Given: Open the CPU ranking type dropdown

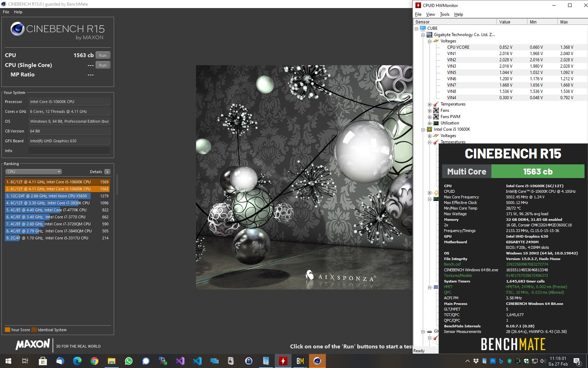Looking at the screenshot, I should [x=34, y=172].
